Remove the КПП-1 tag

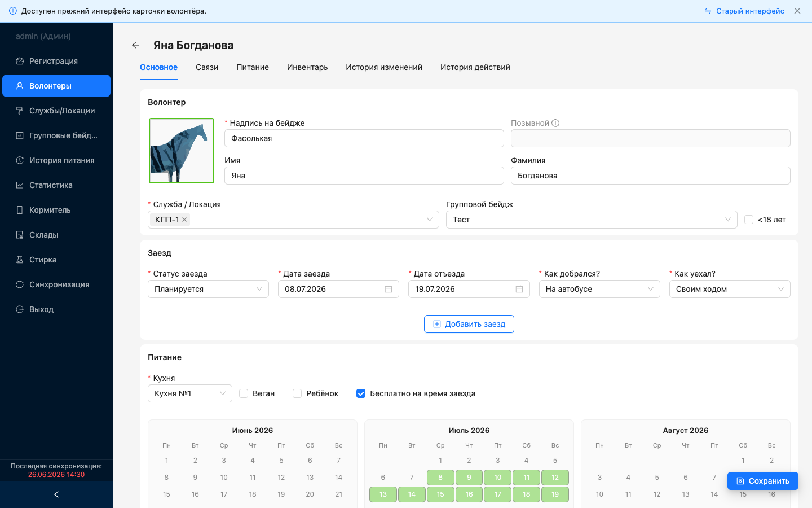pyautogui.click(x=184, y=220)
